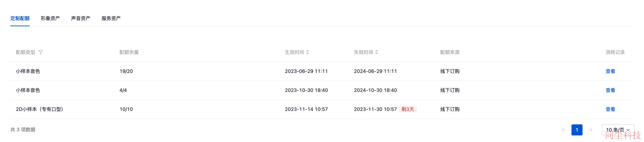The image size is (644, 142).
Task: Switch to the 形象资产 tab
Action: click(x=50, y=18)
